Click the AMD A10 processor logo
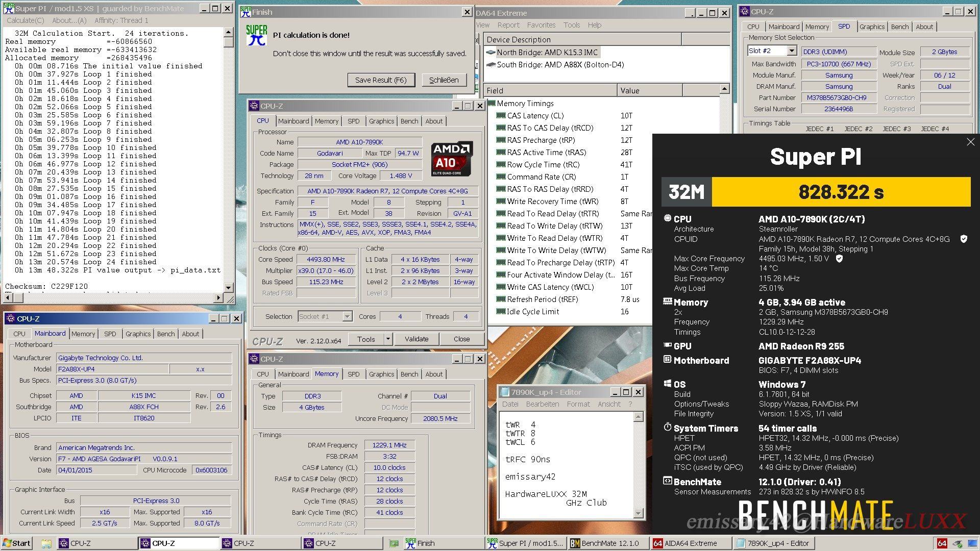980x551 pixels. [x=451, y=159]
